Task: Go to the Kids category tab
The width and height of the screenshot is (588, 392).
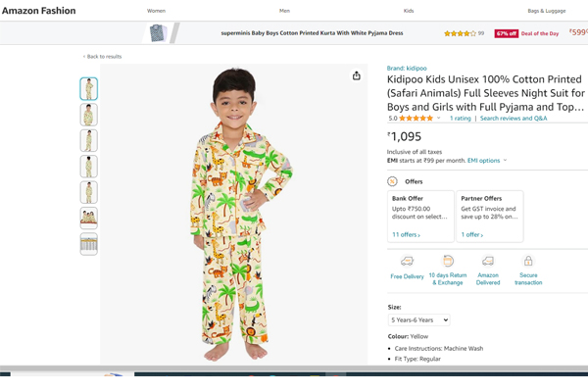Action: pos(409,10)
